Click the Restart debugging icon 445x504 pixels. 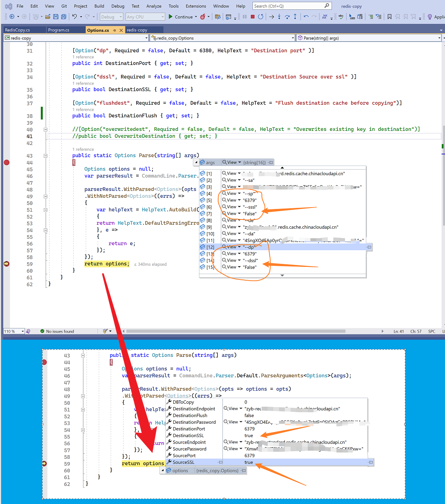[x=260, y=17]
